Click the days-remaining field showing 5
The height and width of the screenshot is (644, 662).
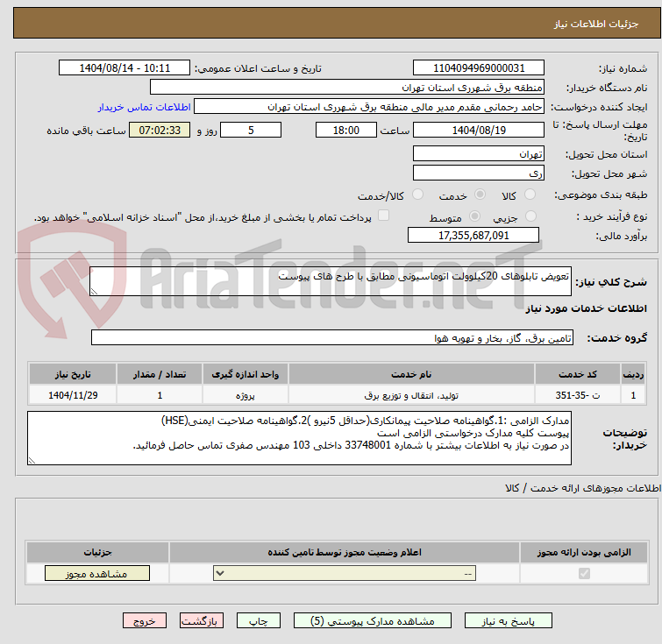pos(251,130)
